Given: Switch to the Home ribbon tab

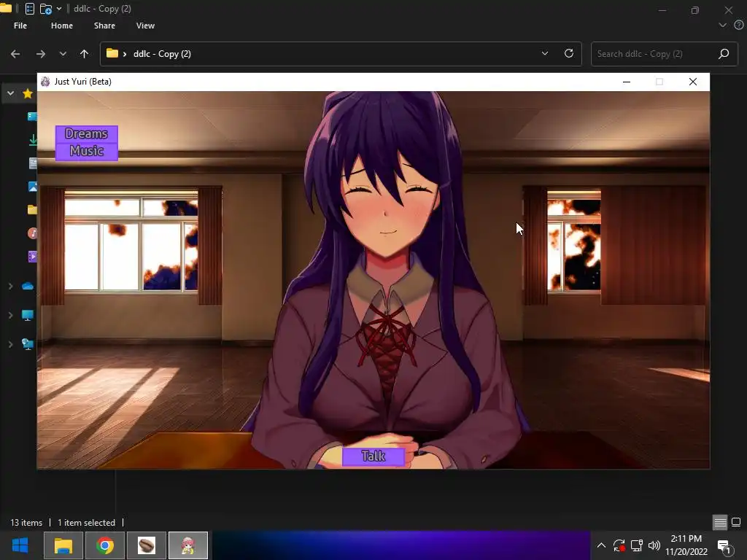Looking at the screenshot, I should click(x=62, y=26).
